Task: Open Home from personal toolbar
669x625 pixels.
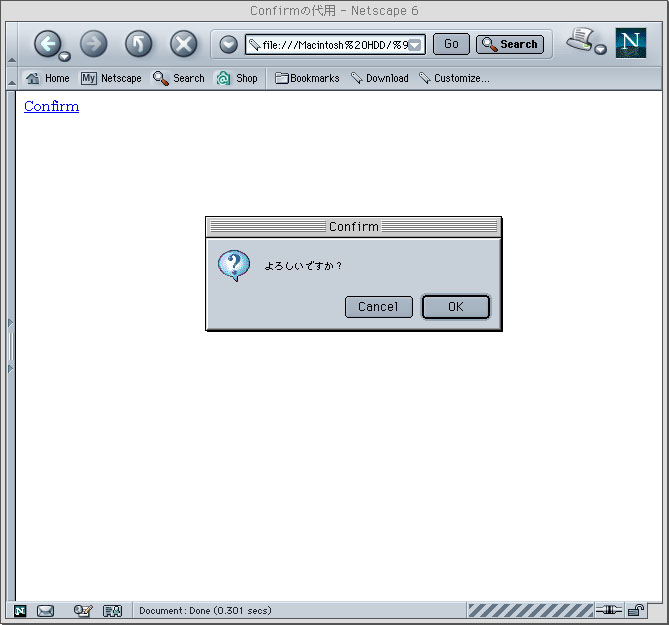Action: coord(47,78)
